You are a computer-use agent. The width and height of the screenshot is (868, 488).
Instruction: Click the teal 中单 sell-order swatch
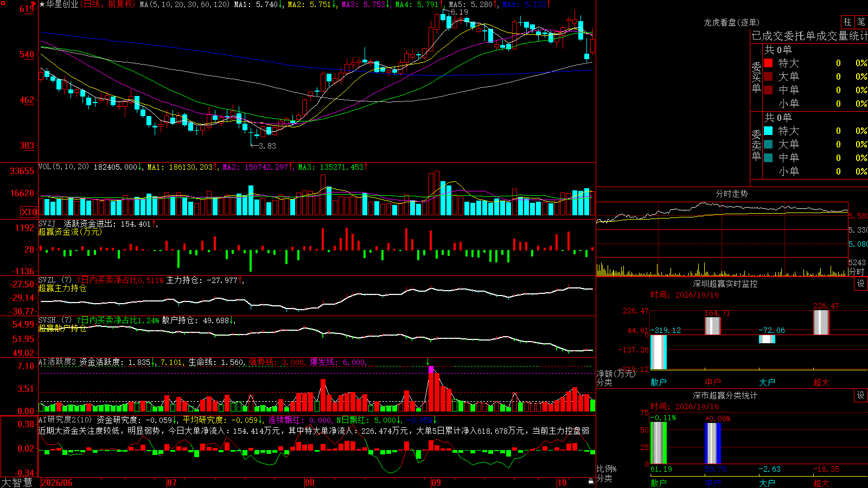(x=768, y=158)
